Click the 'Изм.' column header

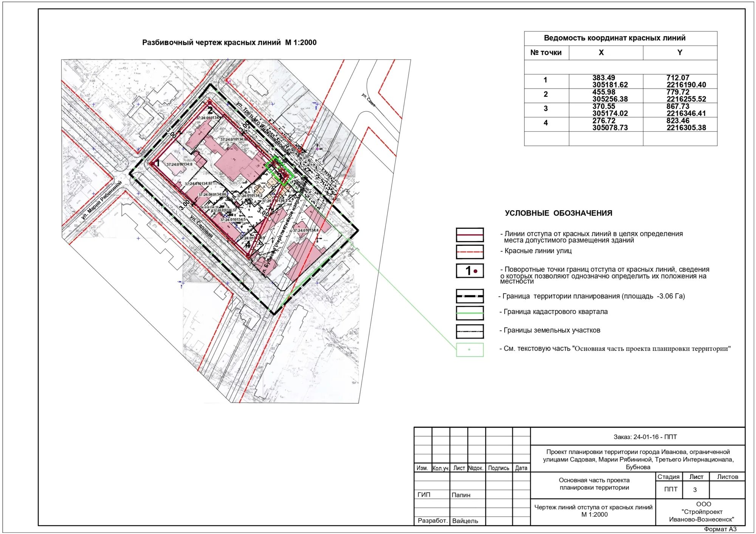coord(422,468)
